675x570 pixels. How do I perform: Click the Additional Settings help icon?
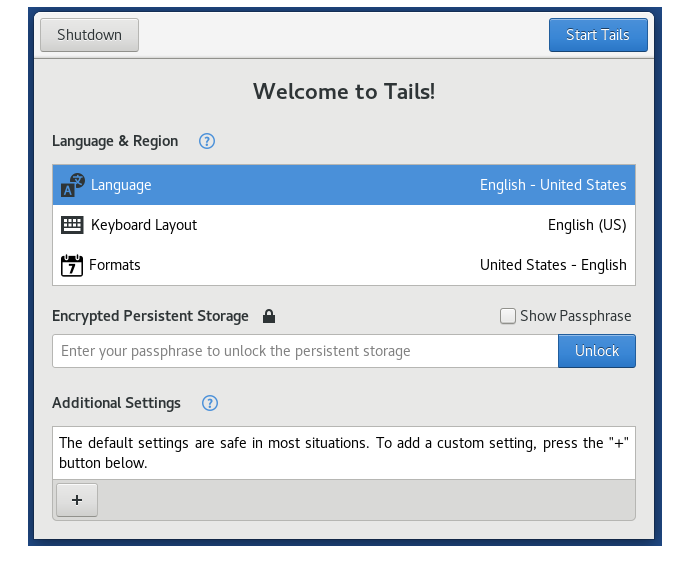point(210,403)
